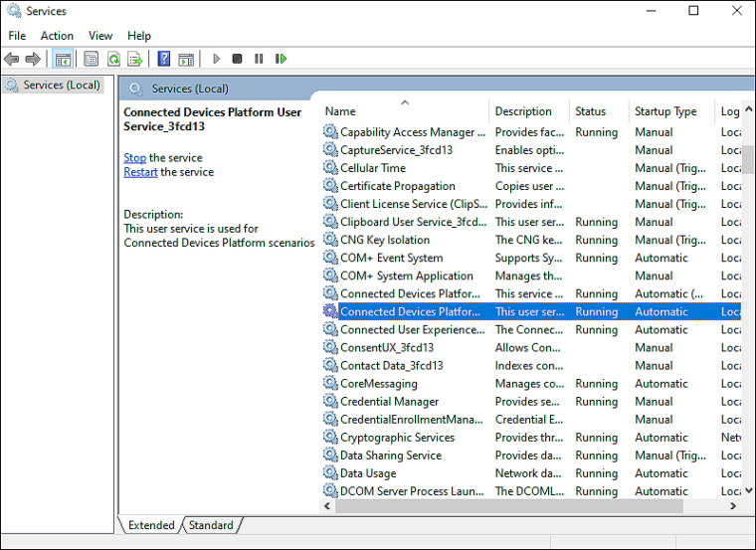The width and height of the screenshot is (756, 550).
Task: Click gear icon of Credential Manager
Action: pyautogui.click(x=330, y=401)
